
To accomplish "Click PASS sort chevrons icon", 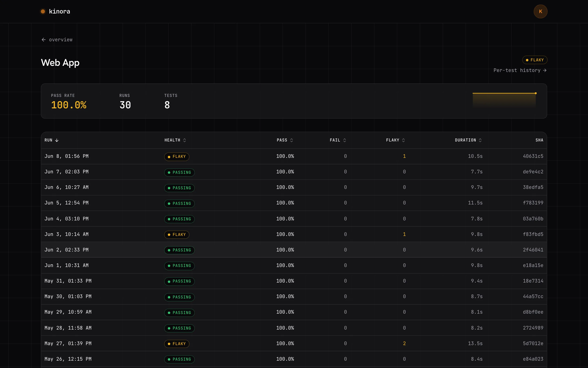I will (292, 140).
